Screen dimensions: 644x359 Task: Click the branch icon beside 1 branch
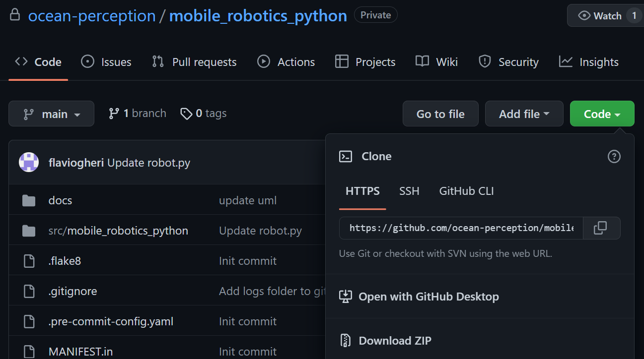[x=114, y=114]
